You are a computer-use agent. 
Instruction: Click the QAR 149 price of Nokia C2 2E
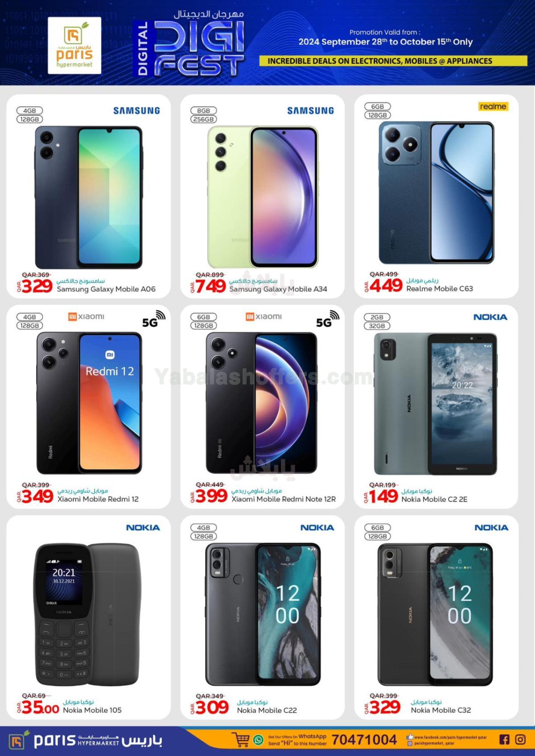point(381,495)
